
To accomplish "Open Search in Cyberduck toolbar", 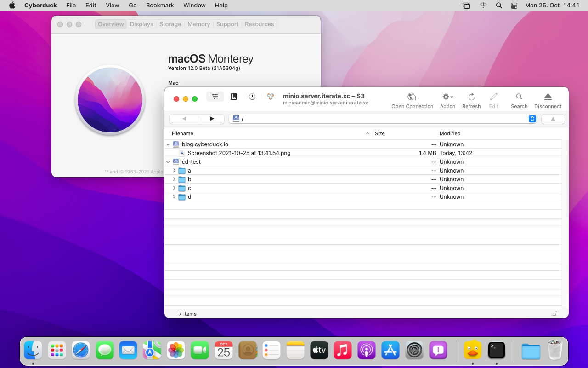I will point(519,101).
